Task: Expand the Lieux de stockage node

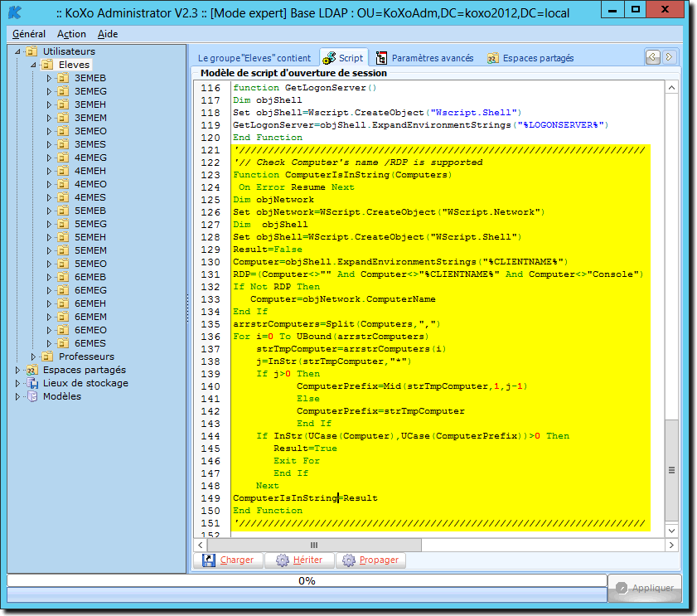Action: tap(19, 383)
